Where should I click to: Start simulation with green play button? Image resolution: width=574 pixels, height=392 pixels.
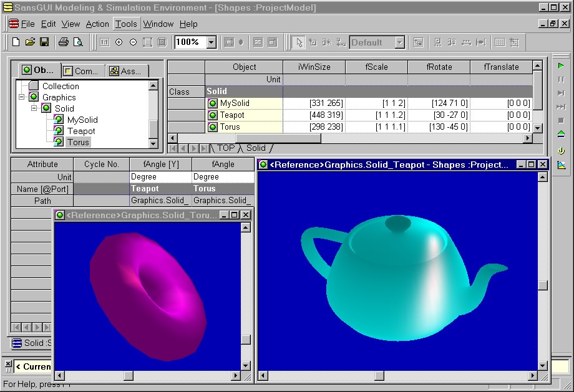[561, 65]
